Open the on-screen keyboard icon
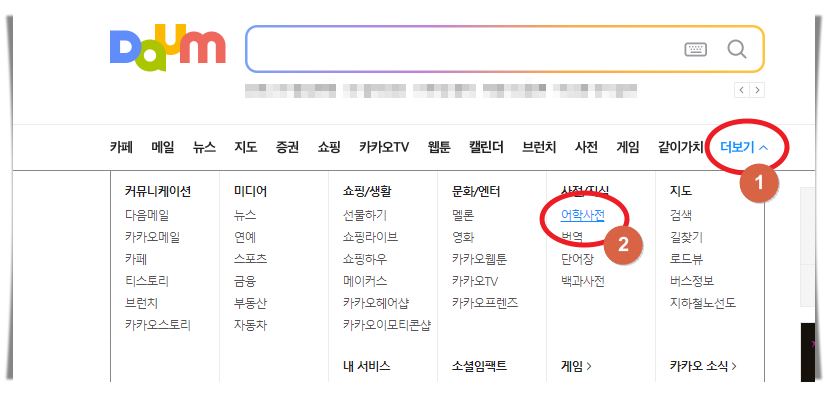The image size is (828, 395). tap(695, 50)
